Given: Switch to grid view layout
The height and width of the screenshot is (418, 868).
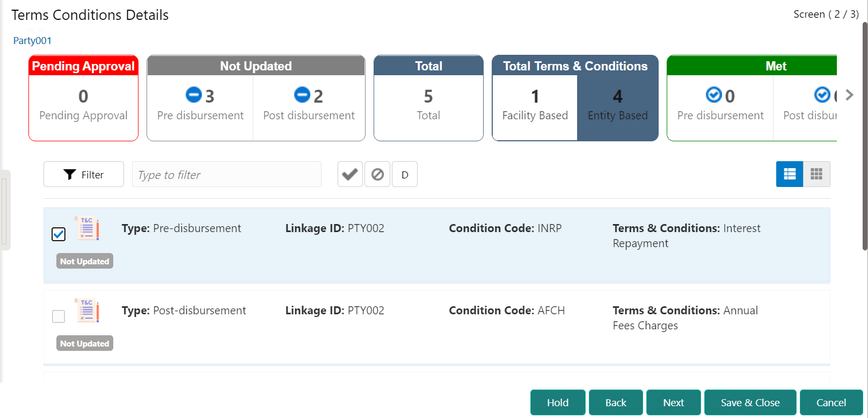Looking at the screenshot, I should 816,174.
